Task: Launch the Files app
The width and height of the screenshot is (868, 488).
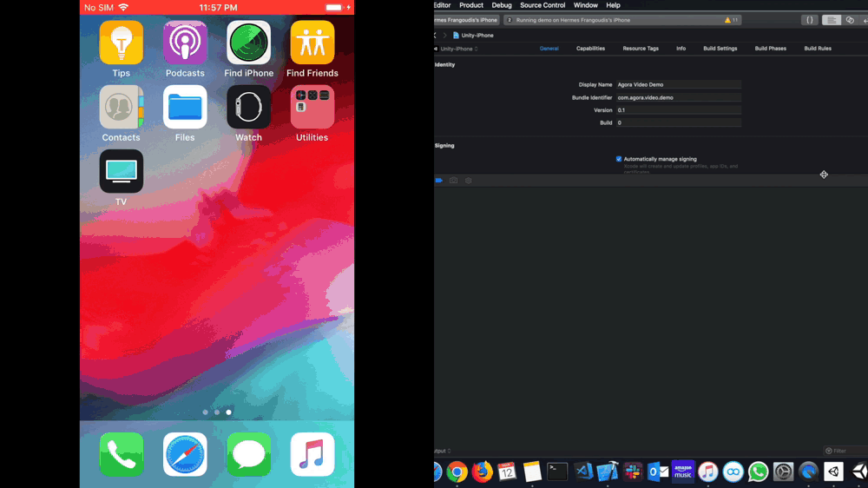Action: 185,107
